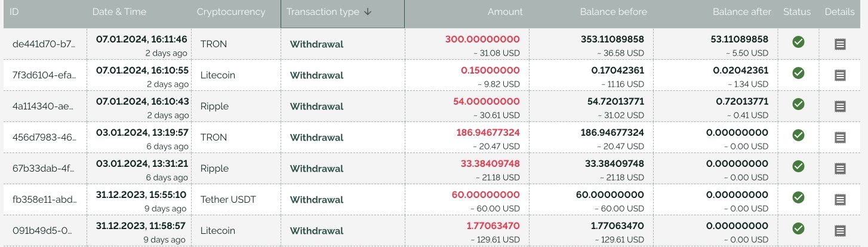Viewport: 868px width, 247px height.
Task: Open details for the Ripple 54.00000000 withdrawal
Action: [840, 106]
